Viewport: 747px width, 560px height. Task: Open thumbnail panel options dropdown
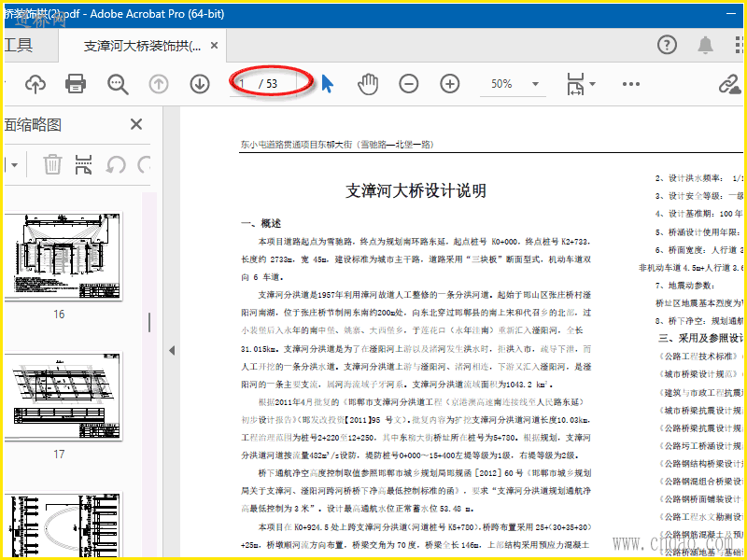click(x=12, y=165)
